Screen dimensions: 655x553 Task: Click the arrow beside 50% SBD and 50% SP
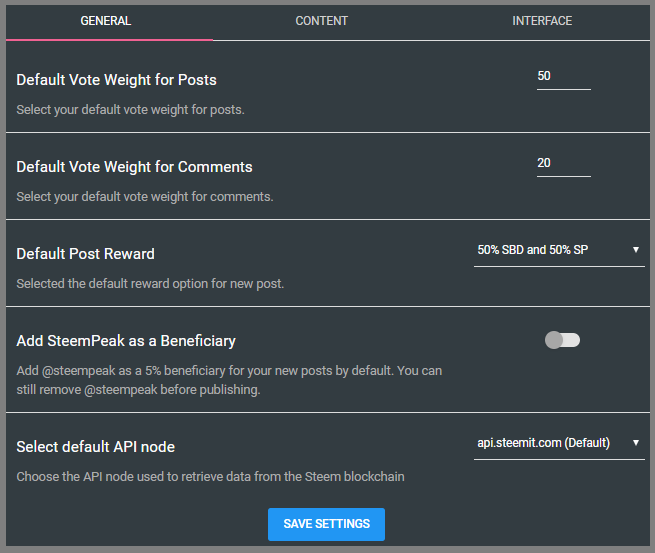[636, 250]
